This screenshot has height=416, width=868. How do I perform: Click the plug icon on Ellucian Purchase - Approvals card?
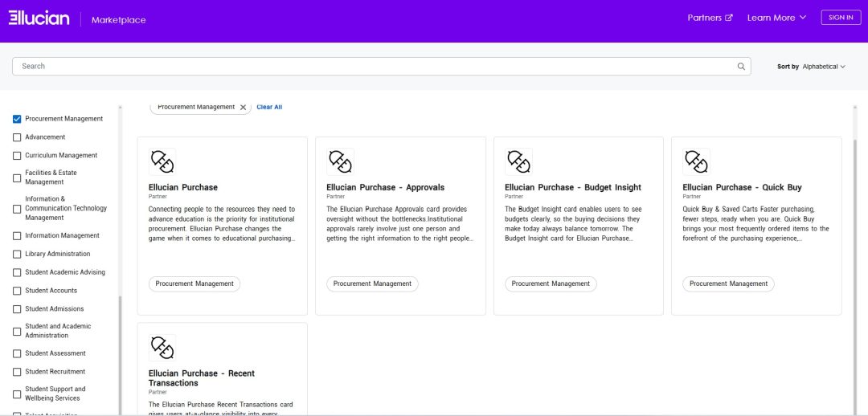340,161
